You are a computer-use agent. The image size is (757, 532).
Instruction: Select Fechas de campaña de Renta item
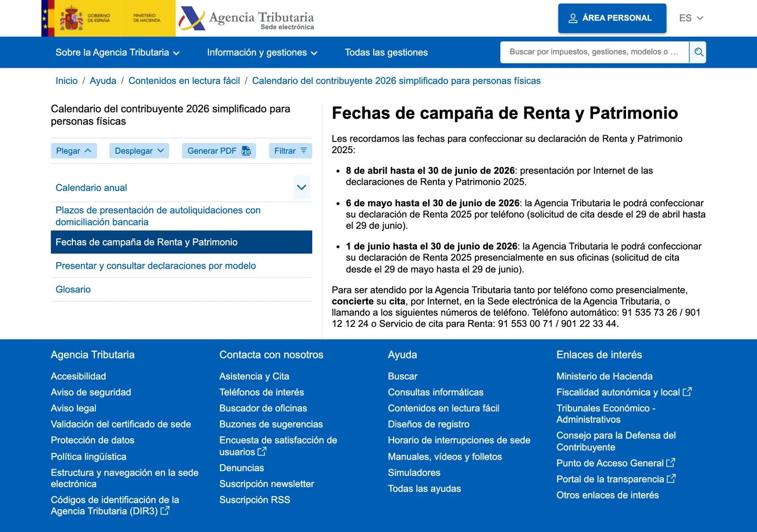(181, 242)
